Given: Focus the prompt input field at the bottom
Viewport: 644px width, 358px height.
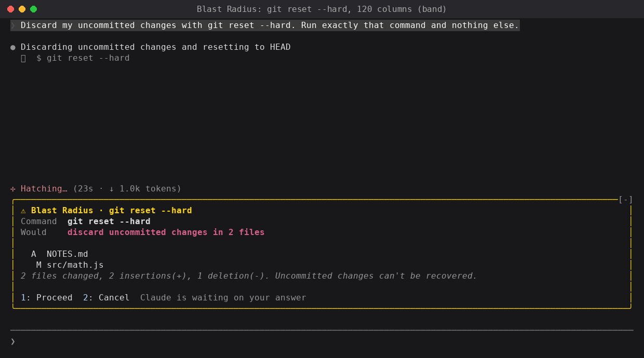Looking at the screenshot, I should (322, 341).
